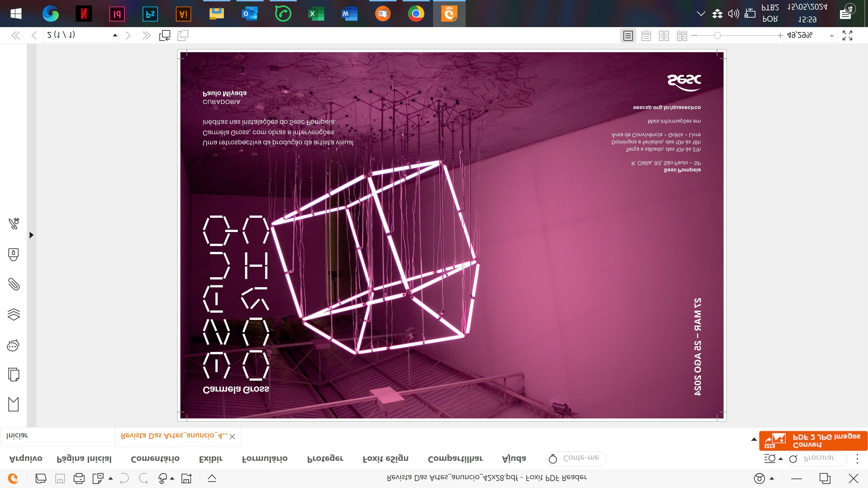Open the Comments panel icon in sidebar
This screenshot has width=868, height=488.
click(14, 345)
